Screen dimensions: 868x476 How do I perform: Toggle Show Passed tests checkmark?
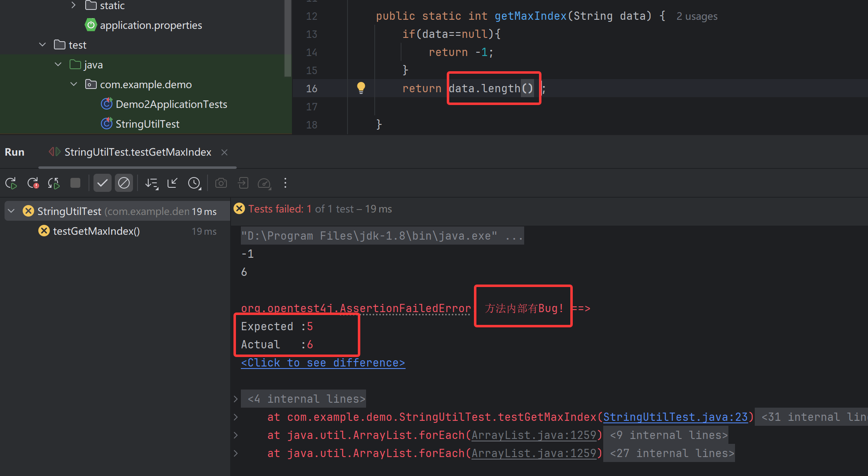point(103,183)
